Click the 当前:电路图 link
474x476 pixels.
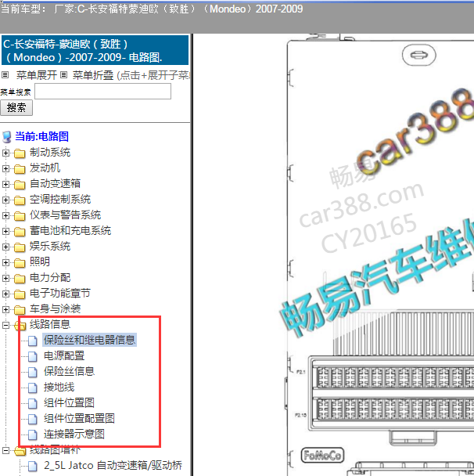(x=42, y=136)
